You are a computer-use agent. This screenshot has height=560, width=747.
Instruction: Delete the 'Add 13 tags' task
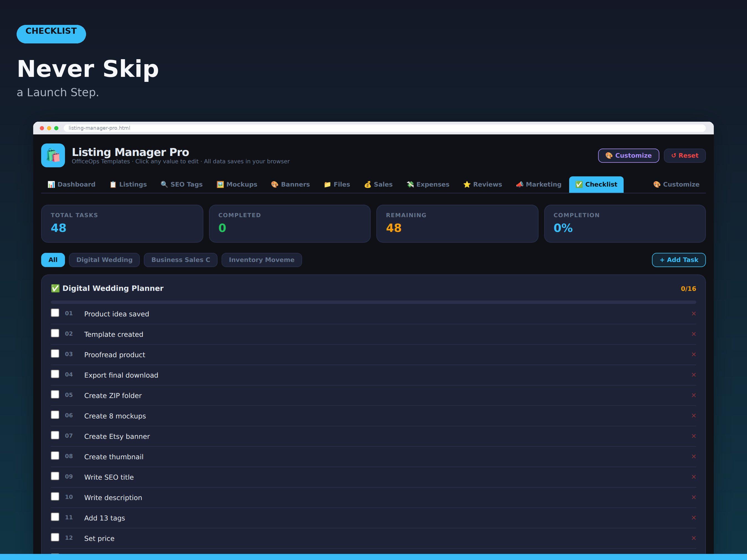tap(694, 517)
